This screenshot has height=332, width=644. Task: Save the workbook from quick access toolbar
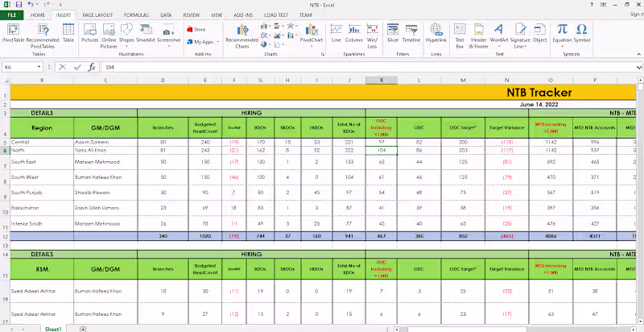(x=19, y=5)
